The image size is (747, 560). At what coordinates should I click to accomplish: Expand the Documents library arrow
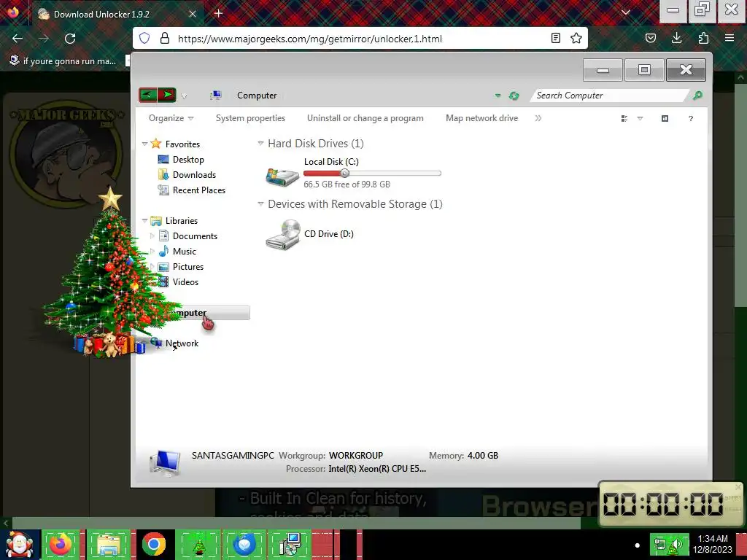(x=152, y=236)
